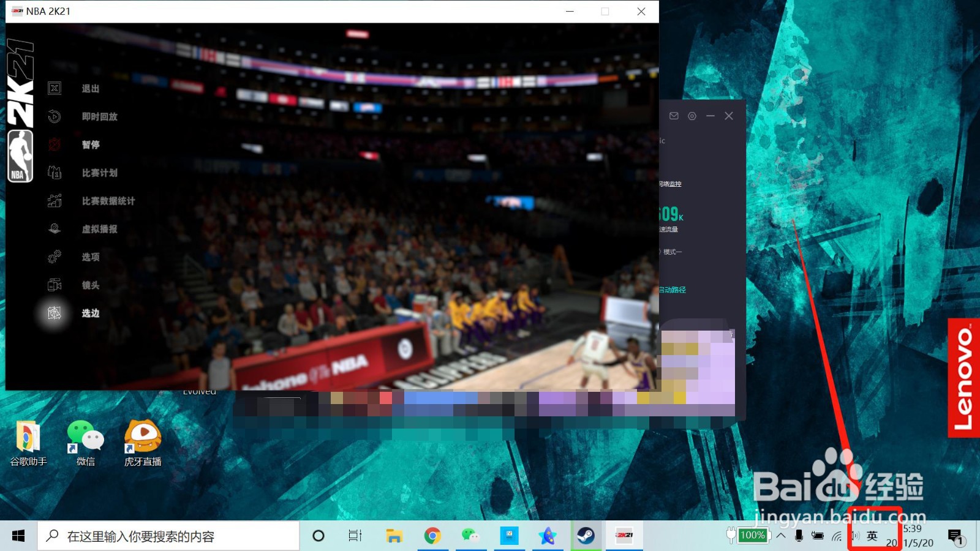The height and width of the screenshot is (551, 980).
Task: Open the 微信 WeChat desktop shortcut
Action: (86, 443)
